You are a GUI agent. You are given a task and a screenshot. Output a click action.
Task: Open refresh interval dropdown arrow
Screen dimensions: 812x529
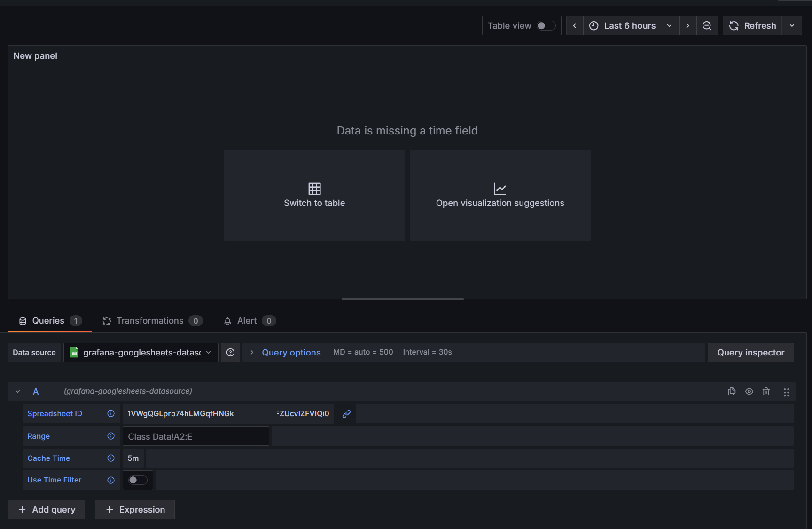coord(792,26)
